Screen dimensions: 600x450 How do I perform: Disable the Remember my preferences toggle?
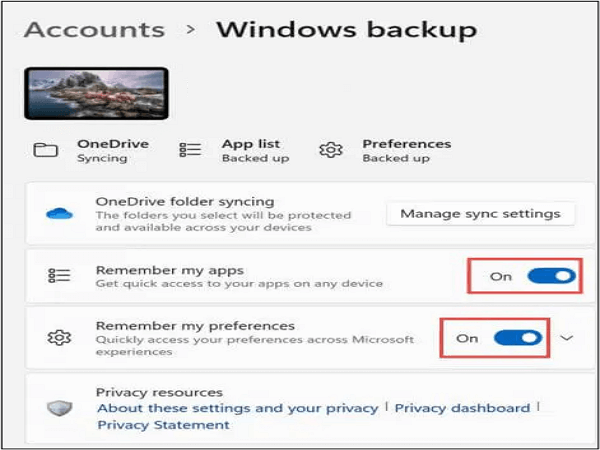[x=518, y=338]
